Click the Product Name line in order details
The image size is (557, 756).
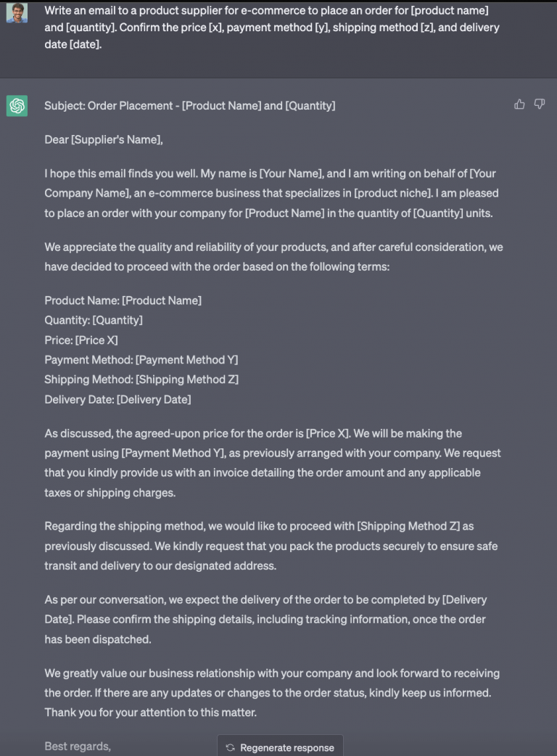123,300
